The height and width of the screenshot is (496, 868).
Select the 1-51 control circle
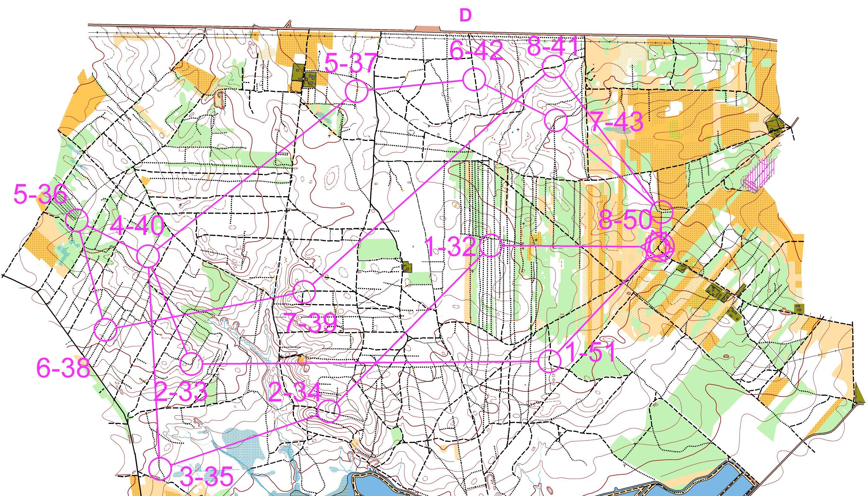pos(549,361)
